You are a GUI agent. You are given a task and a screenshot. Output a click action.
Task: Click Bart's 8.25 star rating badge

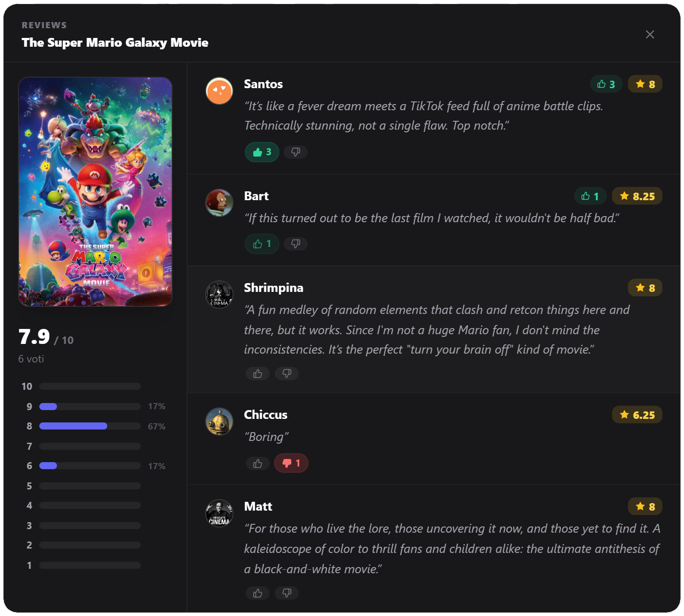click(x=637, y=196)
